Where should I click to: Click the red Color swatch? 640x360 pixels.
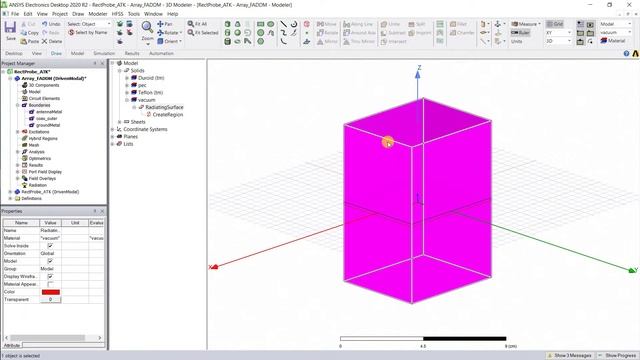click(51, 292)
